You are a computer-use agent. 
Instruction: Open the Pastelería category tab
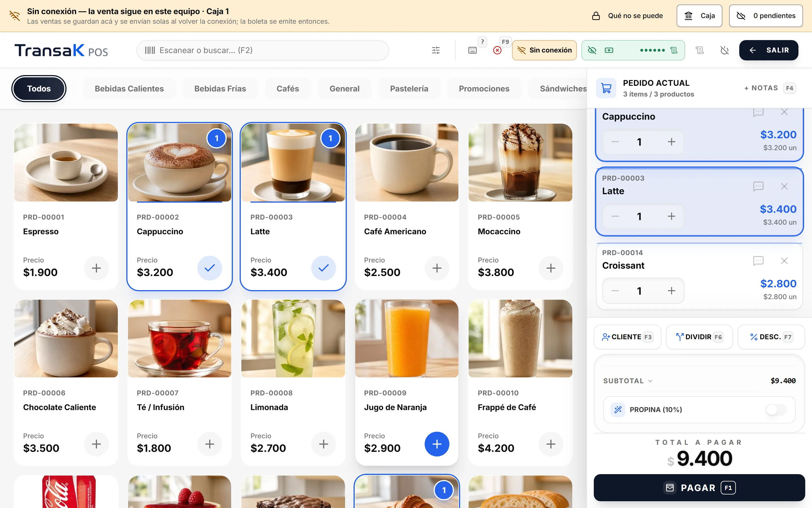(x=409, y=89)
